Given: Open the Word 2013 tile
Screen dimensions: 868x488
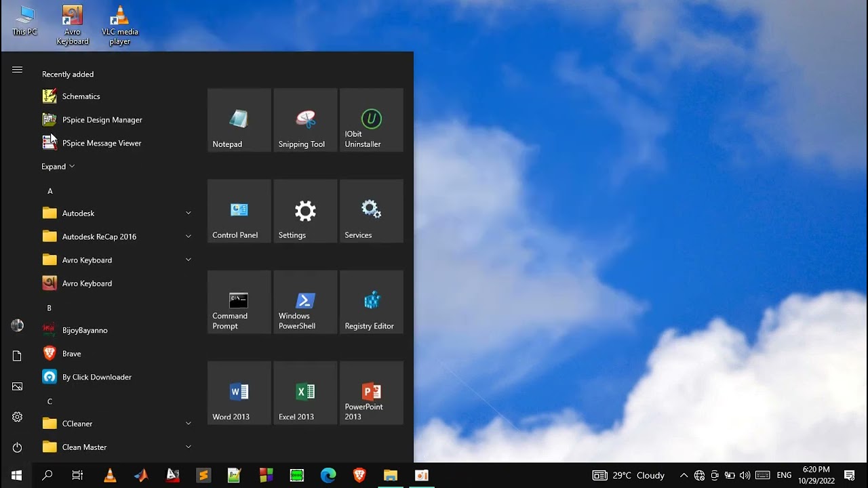Looking at the screenshot, I should click(239, 392).
